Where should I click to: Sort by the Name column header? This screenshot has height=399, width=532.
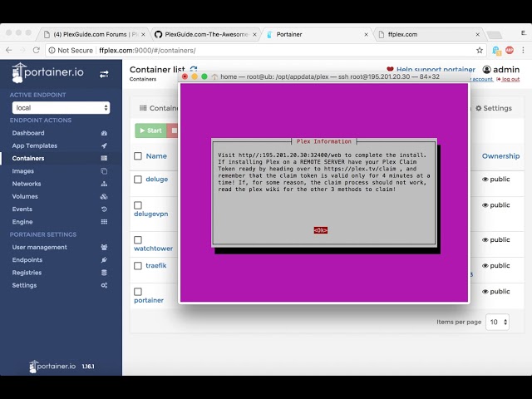click(156, 156)
